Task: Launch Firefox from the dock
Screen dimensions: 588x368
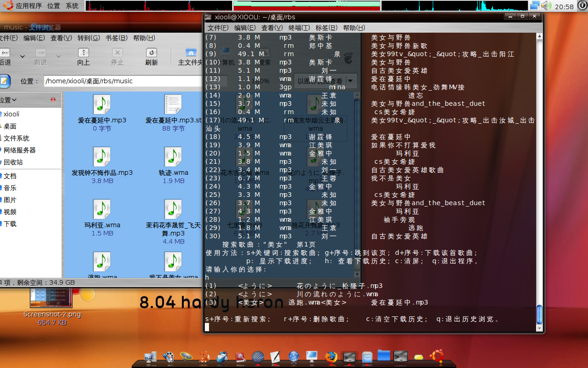Action: [330, 356]
